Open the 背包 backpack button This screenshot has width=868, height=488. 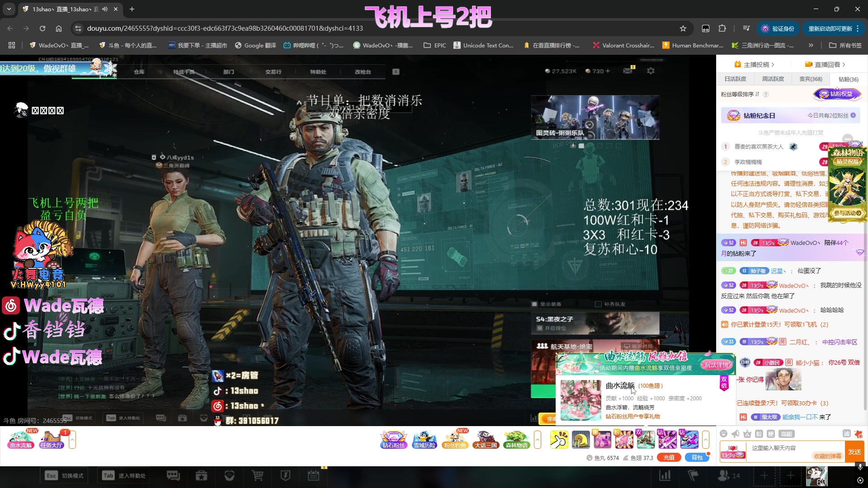[697, 458]
